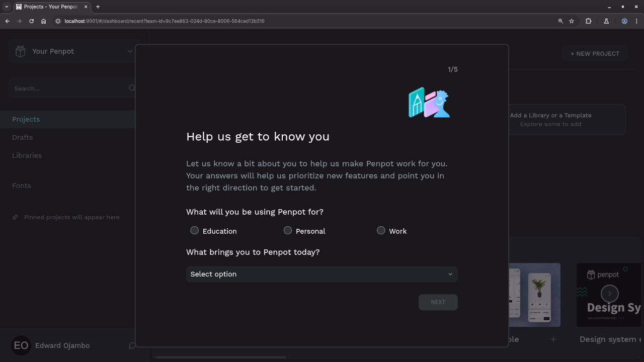This screenshot has height=362, width=644.
Task: Click the site info icon before URL
Action: (58, 21)
